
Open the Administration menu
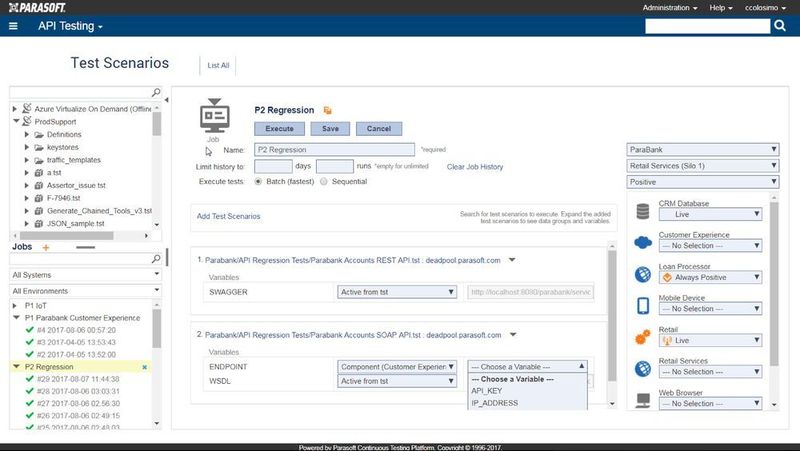point(669,8)
